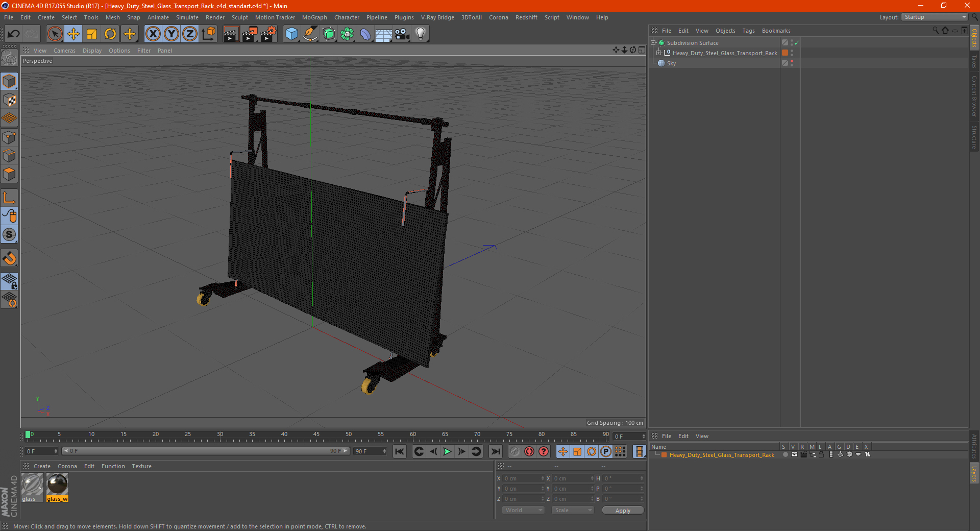Select the Live Selection tool
The image size is (980, 531).
tap(55, 34)
